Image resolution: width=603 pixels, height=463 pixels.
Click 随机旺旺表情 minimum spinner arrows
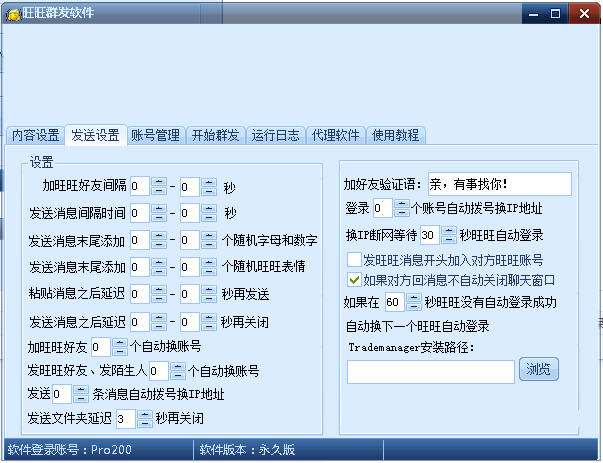(x=159, y=267)
